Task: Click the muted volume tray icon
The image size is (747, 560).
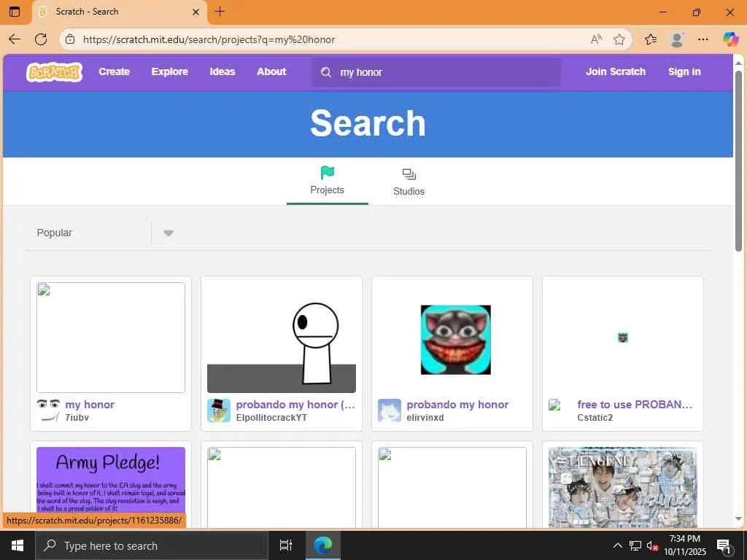Action: 651,545
